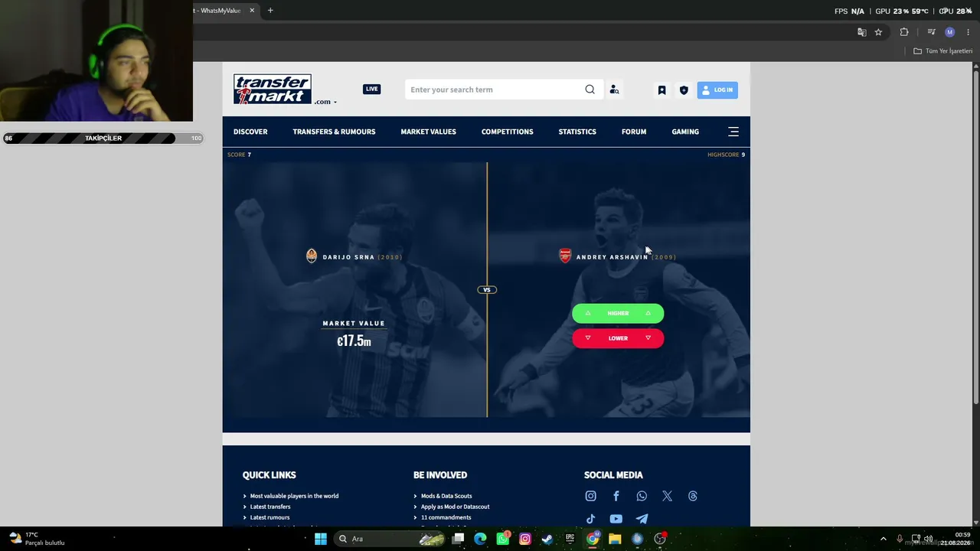Open Chrome media controls icon
Viewport: 980px width, 551px height.
coord(931,32)
